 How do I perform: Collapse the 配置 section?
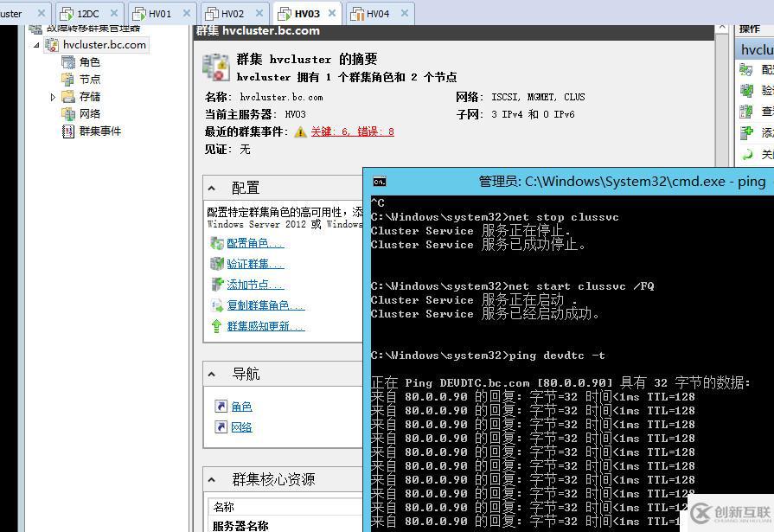pos(212,189)
